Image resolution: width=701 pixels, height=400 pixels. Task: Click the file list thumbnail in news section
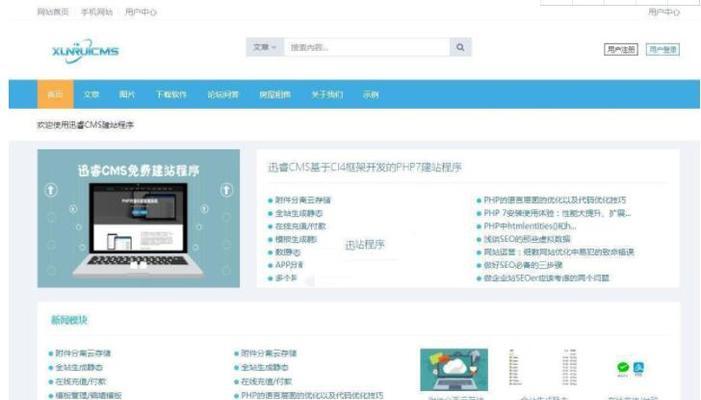pyautogui.click(x=543, y=367)
